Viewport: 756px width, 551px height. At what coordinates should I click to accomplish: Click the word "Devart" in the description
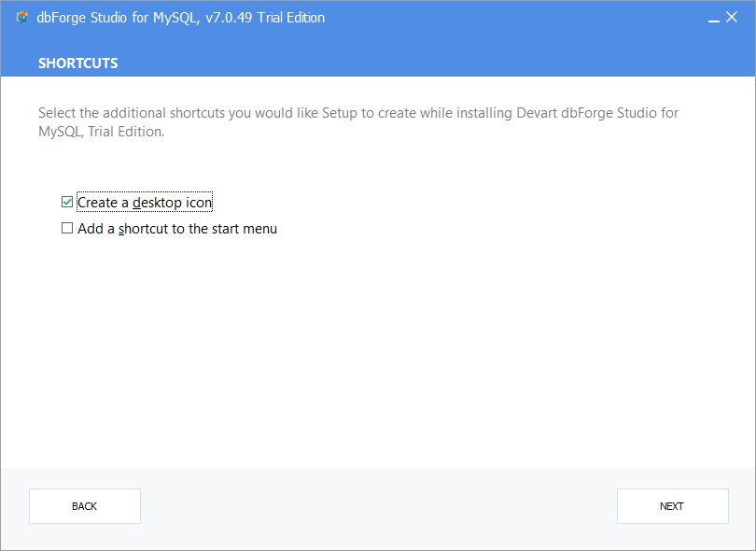pos(537,113)
